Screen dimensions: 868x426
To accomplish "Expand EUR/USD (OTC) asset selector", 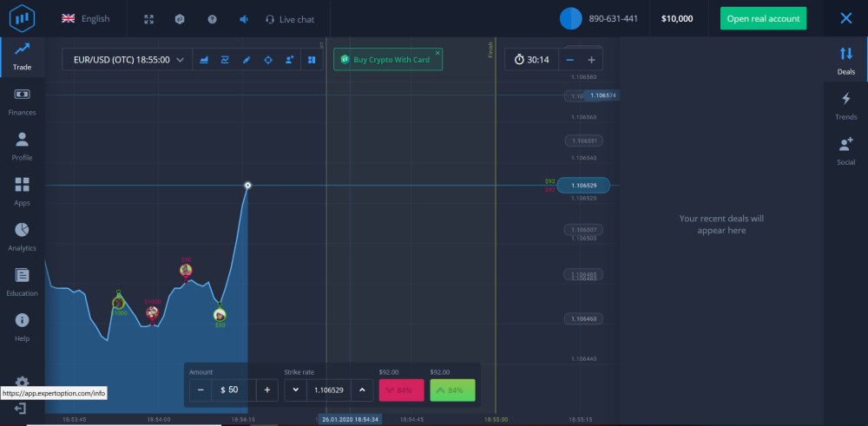I will (x=128, y=60).
